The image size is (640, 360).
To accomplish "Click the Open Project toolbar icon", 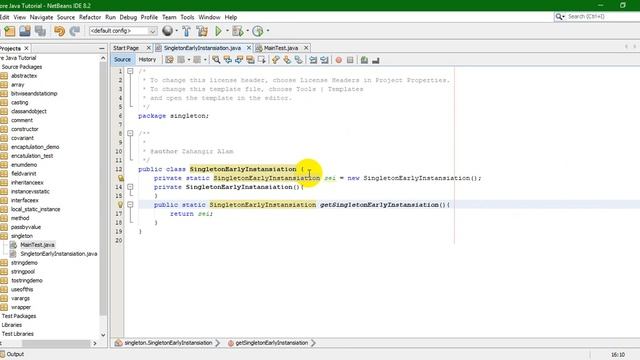I will (x=25, y=31).
